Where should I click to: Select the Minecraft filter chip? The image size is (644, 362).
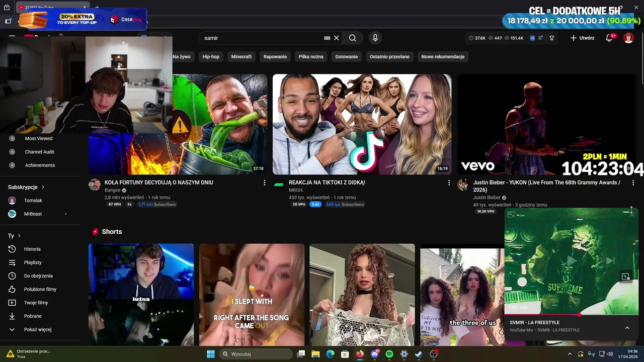(242, 57)
